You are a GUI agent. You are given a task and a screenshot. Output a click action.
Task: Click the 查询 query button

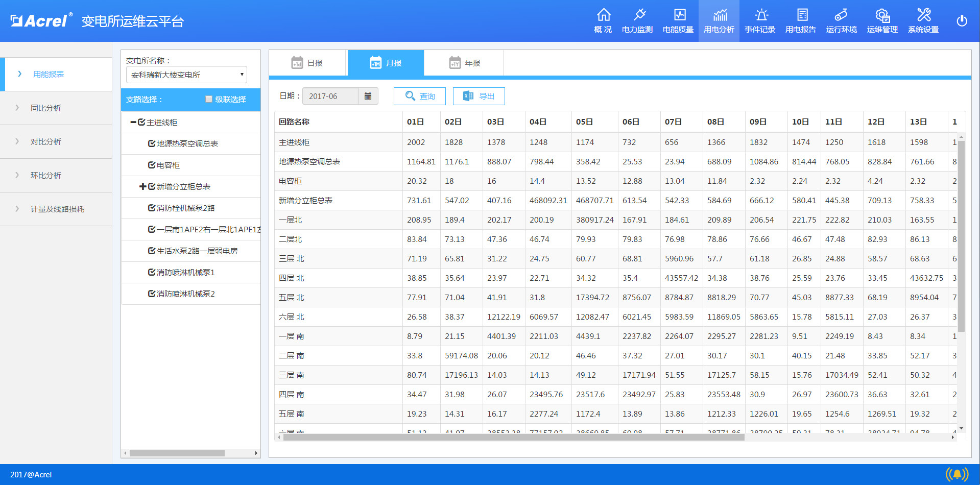[419, 96]
